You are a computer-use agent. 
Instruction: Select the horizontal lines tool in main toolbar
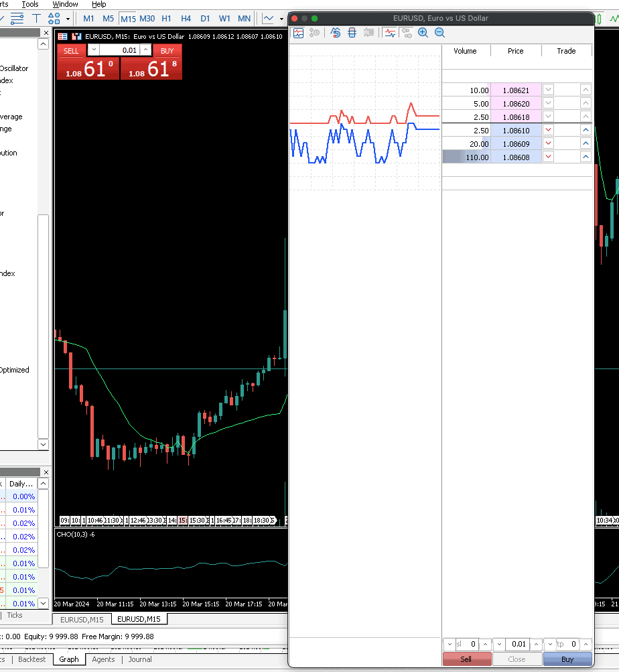coord(17,19)
